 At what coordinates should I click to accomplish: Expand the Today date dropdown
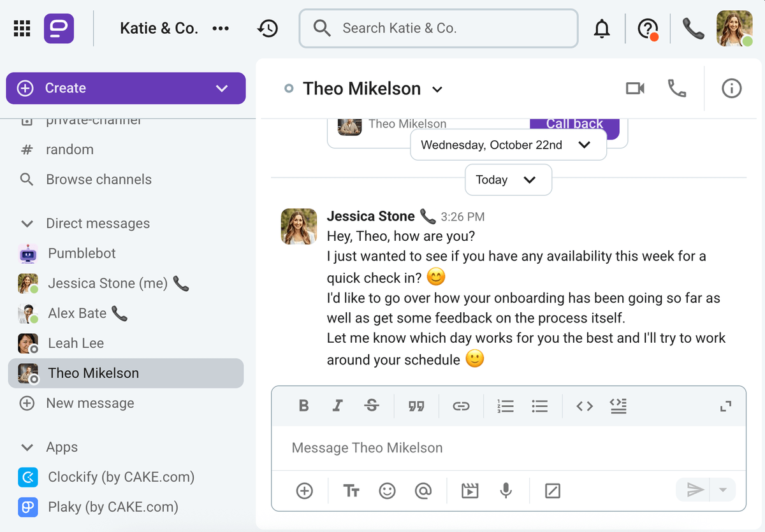(x=508, y=180)
